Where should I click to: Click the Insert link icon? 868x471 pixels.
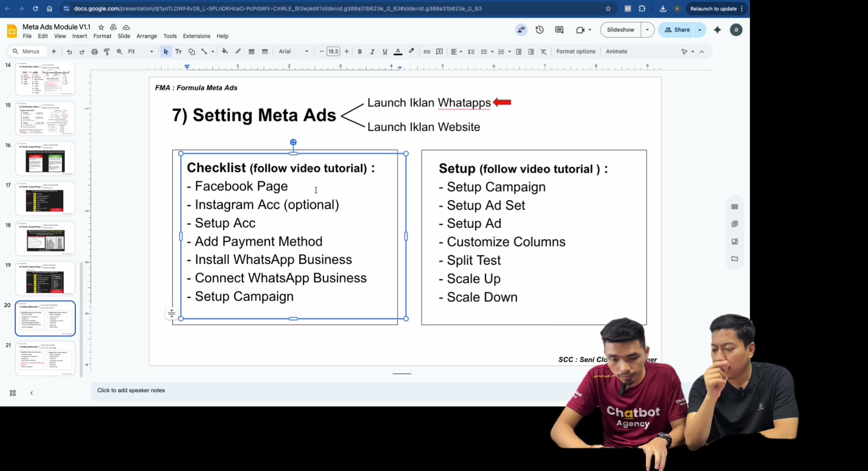coord(427,51)
